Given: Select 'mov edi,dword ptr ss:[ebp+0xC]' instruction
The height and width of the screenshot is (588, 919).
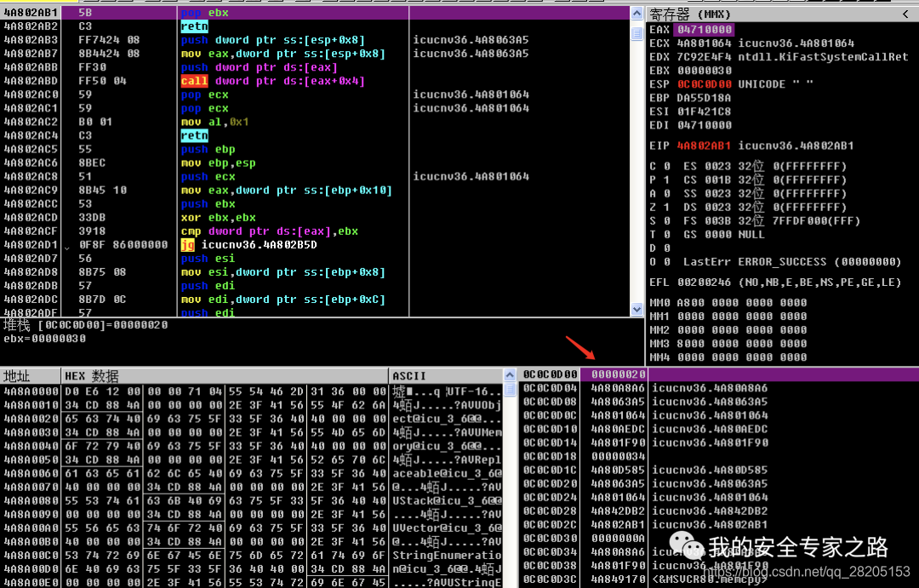Looking at the screenshot, I should click(283, 299).
